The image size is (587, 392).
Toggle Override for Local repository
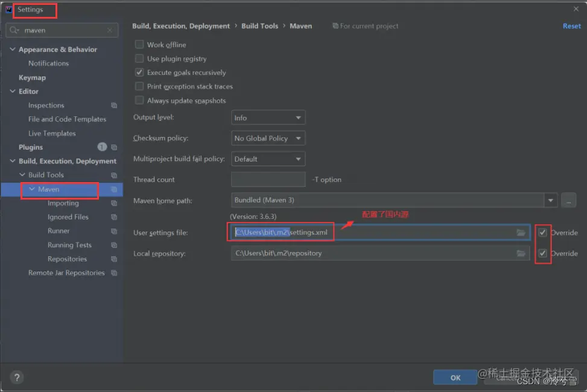coord(542,253)
